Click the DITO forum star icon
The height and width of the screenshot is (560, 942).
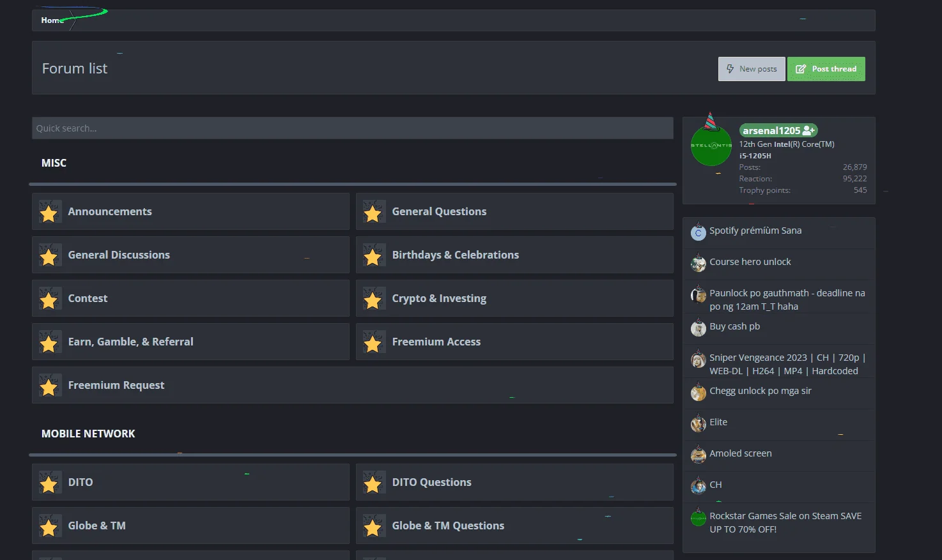pyautogui.click(x=50, y=483)
